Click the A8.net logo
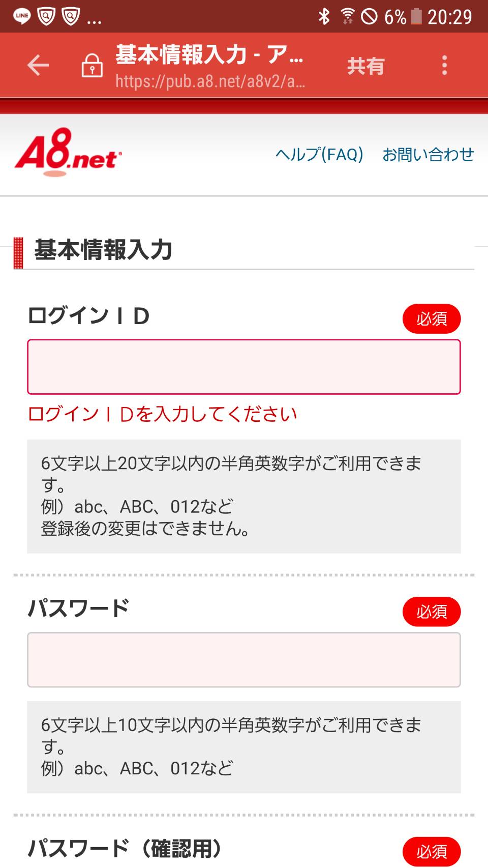Screen dimensions: 488x868 click(x=68, y=153)
